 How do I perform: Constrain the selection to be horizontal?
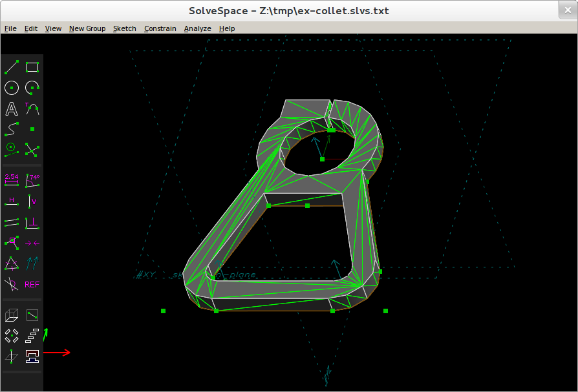(12, 201)
